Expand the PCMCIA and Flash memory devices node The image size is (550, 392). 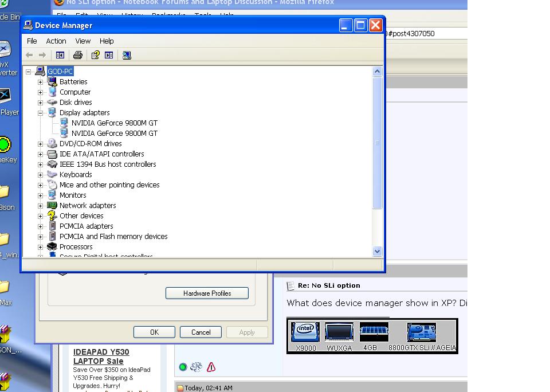40,237
